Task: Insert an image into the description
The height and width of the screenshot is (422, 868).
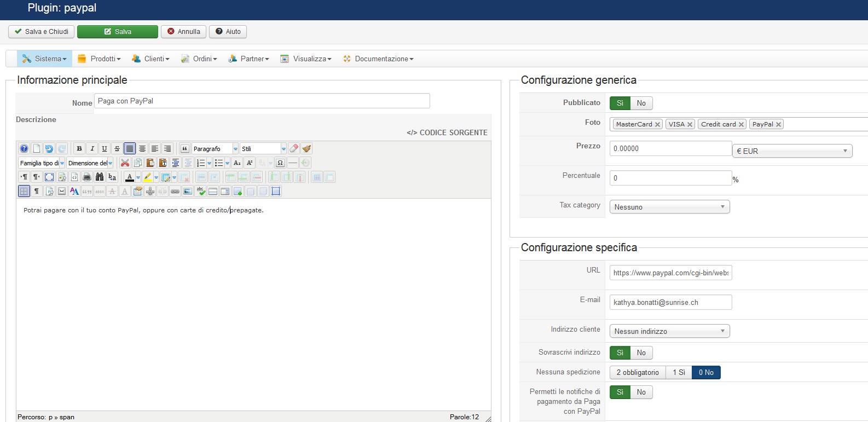Action: click(x=188, y=191)
